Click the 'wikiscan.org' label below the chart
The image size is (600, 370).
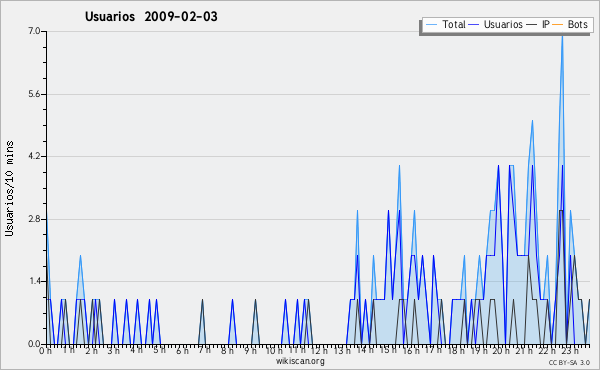pyautogui.click(x=300, y=361)
